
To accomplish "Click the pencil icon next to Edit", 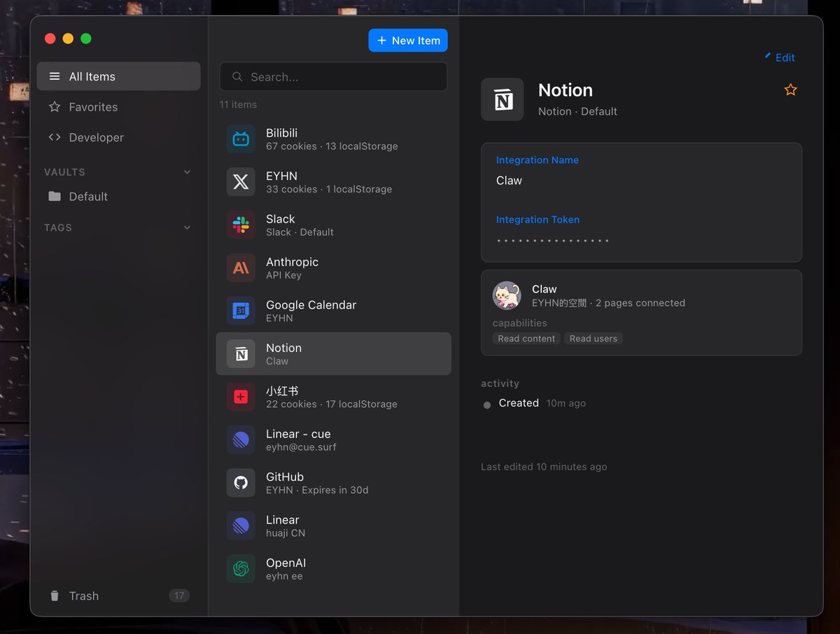I will point(768,55).
